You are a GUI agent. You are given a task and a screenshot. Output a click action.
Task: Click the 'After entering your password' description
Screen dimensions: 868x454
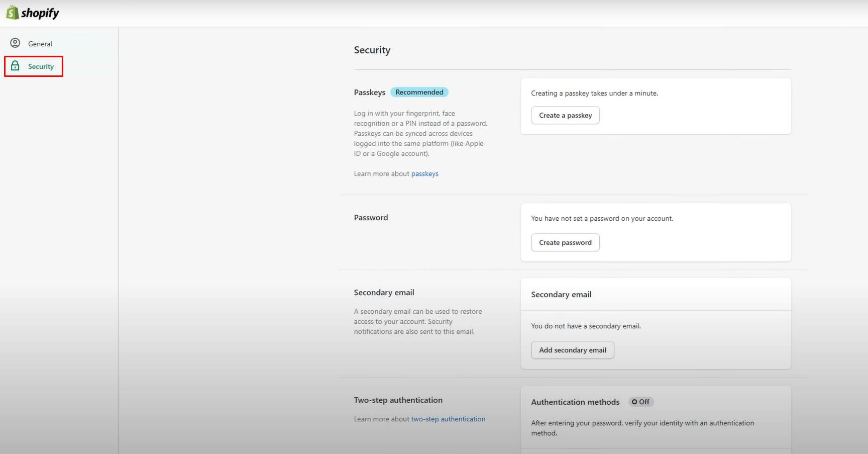click(642, 428)
